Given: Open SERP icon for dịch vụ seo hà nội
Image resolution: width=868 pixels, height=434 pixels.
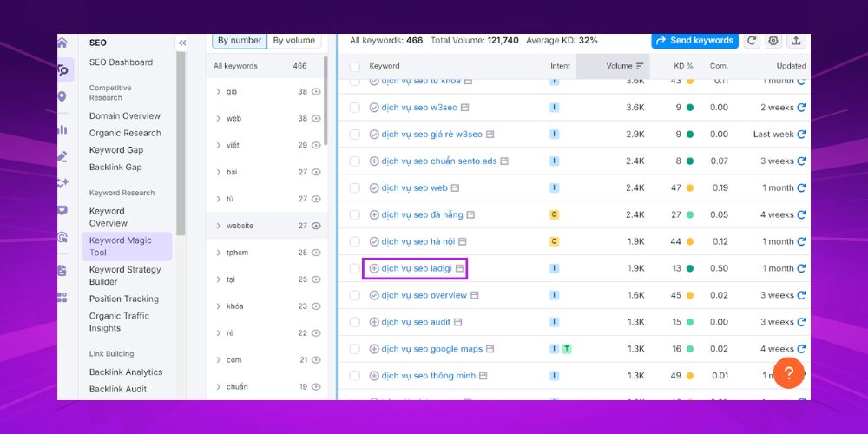Looking at the screenshot, I should (463, 242).
